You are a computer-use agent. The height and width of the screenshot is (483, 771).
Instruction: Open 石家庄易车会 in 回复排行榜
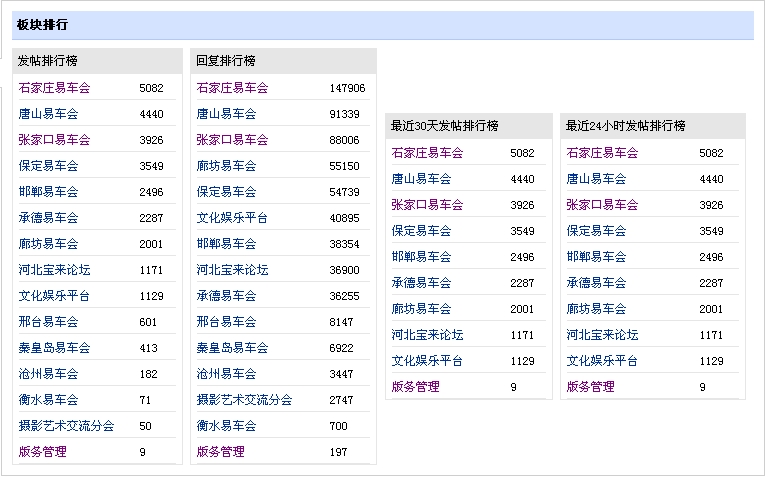click(x=233, y=88)
